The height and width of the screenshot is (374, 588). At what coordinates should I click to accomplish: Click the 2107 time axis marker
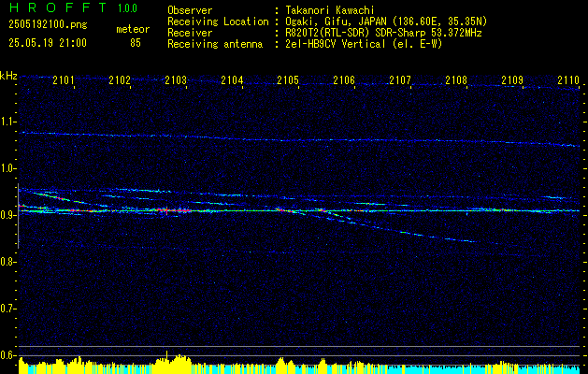click(400, 79)
